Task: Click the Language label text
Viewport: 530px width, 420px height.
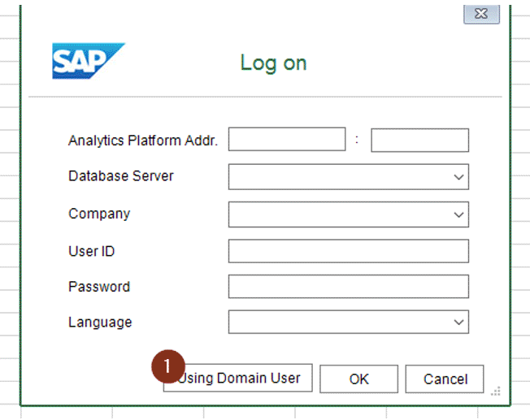Action: click(x=100, y=323)
